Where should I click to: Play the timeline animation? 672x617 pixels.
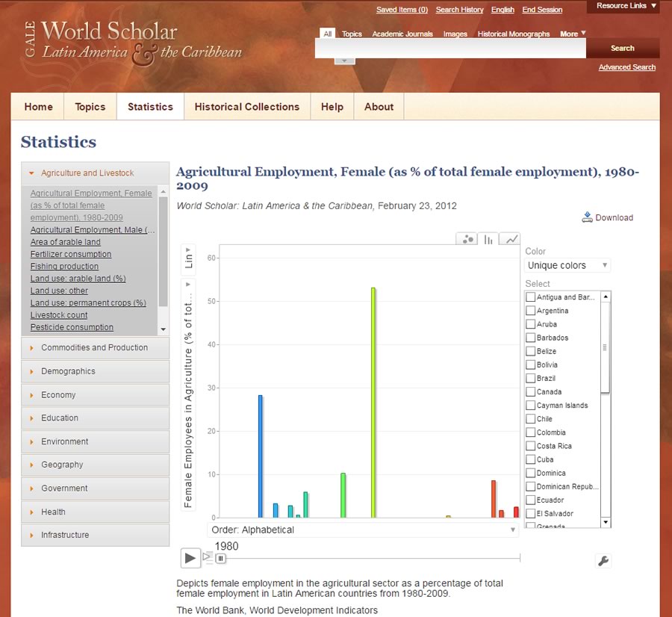[x=190, y=558]
